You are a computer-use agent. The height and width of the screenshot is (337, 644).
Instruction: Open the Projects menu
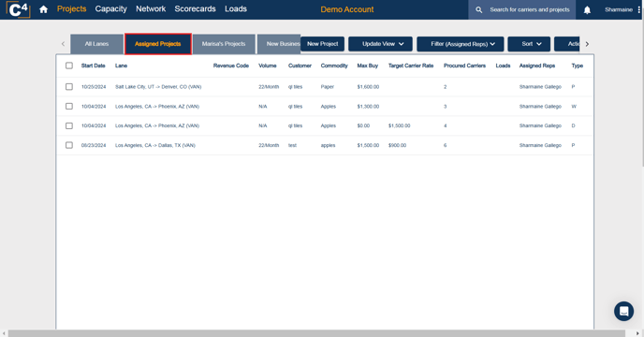click(x=71, y=9)
